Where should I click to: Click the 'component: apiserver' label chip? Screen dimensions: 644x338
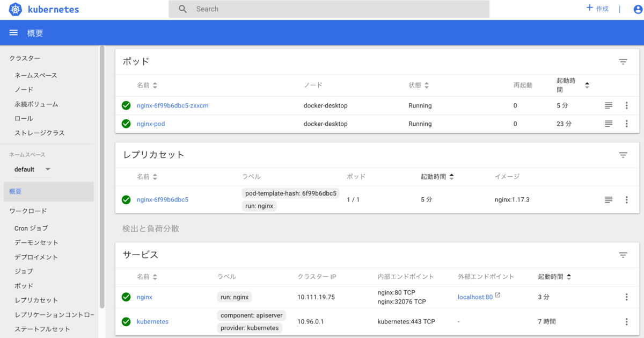tap(252, 315)
